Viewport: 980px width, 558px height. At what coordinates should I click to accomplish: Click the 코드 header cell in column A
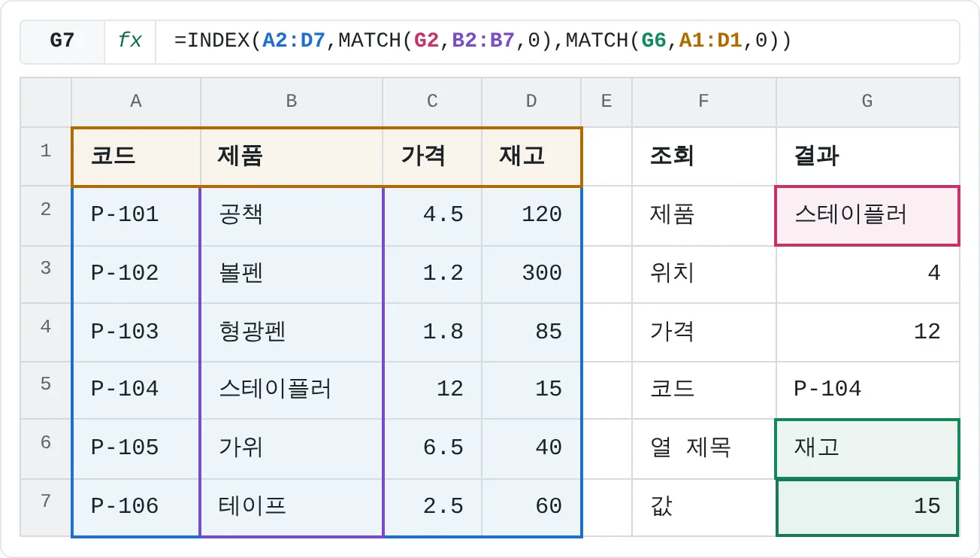136,156
